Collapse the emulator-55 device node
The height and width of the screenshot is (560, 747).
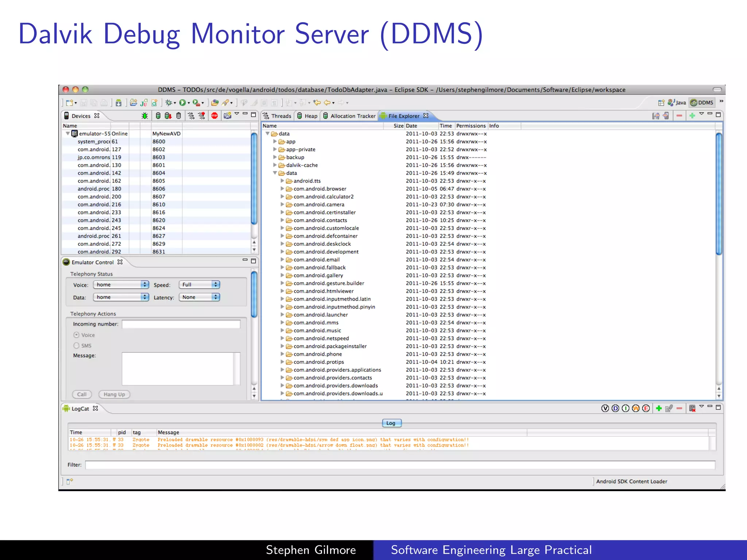pos(67,133)
